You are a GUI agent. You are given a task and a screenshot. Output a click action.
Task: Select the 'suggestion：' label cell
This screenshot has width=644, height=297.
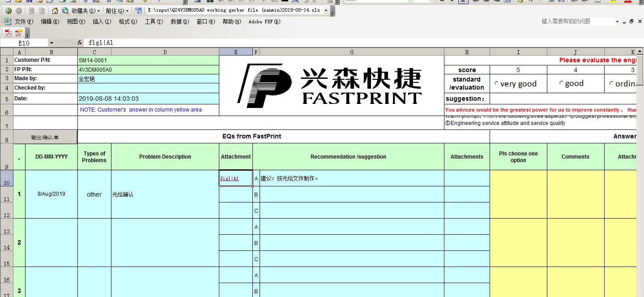tap(467, 99)
